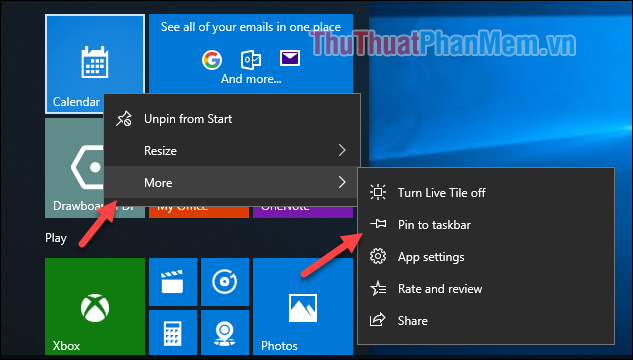Launch the Xbox tile
Screen dimensions: 633x360
pos(95,306)
